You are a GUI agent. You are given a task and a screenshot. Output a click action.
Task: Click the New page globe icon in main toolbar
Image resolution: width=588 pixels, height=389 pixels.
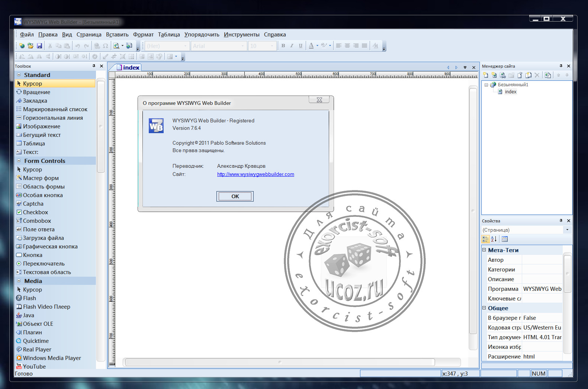point(22,46)
